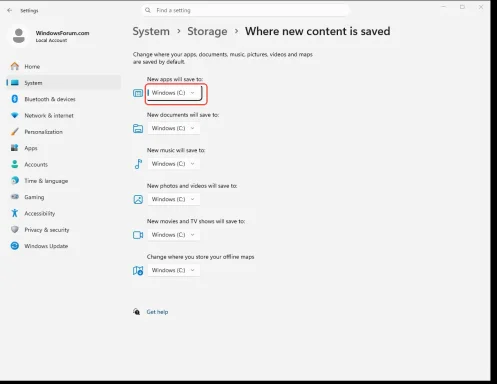Open Accessibility settings

(x=63, y=213)
